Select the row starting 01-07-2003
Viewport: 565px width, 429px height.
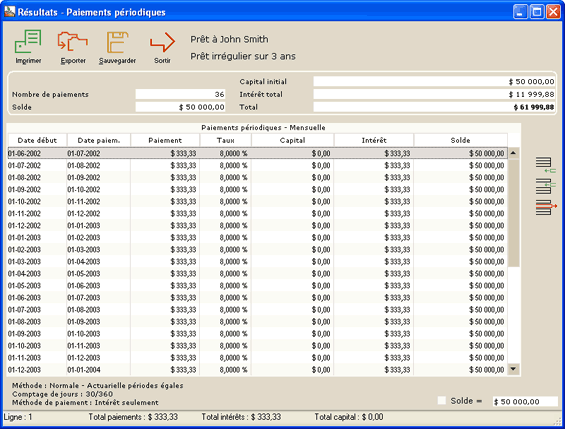[x=257, y=309]
